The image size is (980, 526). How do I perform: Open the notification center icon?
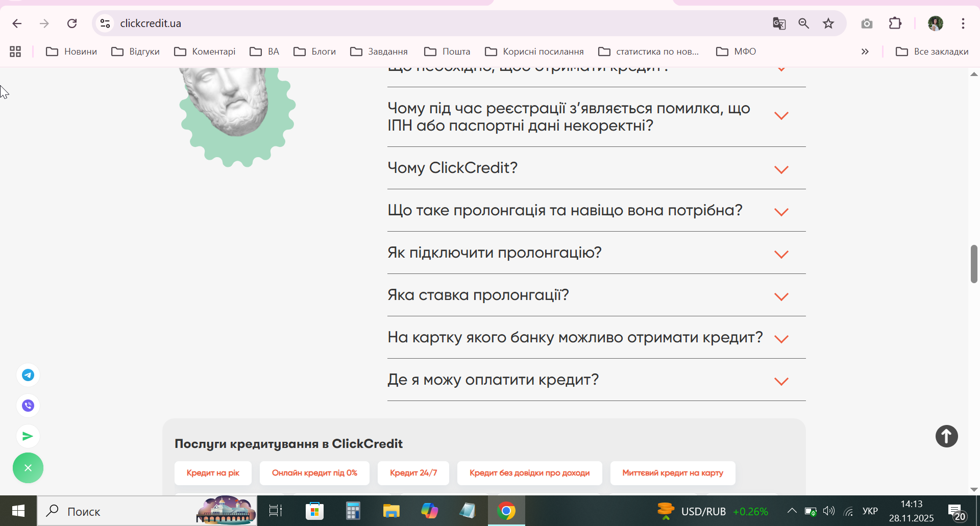click(x=957, y=511)
